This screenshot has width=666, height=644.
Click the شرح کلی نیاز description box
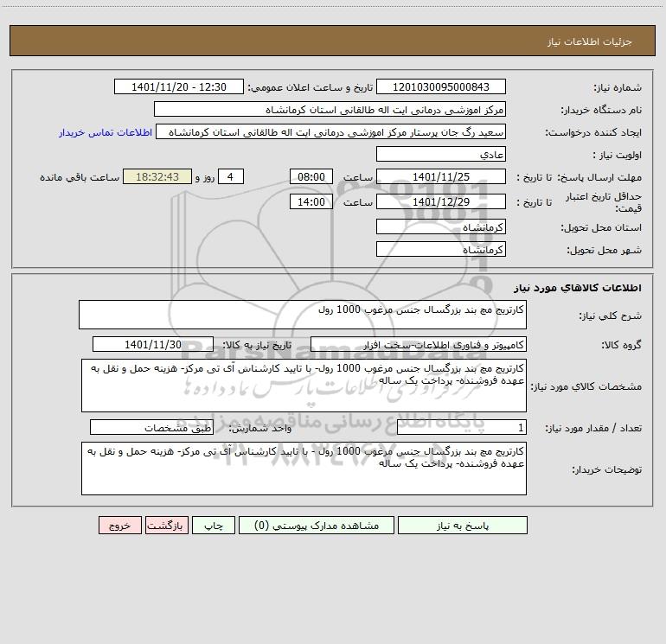(303, 315)
